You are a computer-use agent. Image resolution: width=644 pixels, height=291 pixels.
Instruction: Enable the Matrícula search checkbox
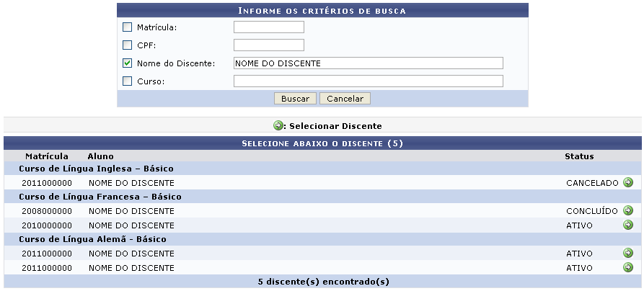point(128,27)
